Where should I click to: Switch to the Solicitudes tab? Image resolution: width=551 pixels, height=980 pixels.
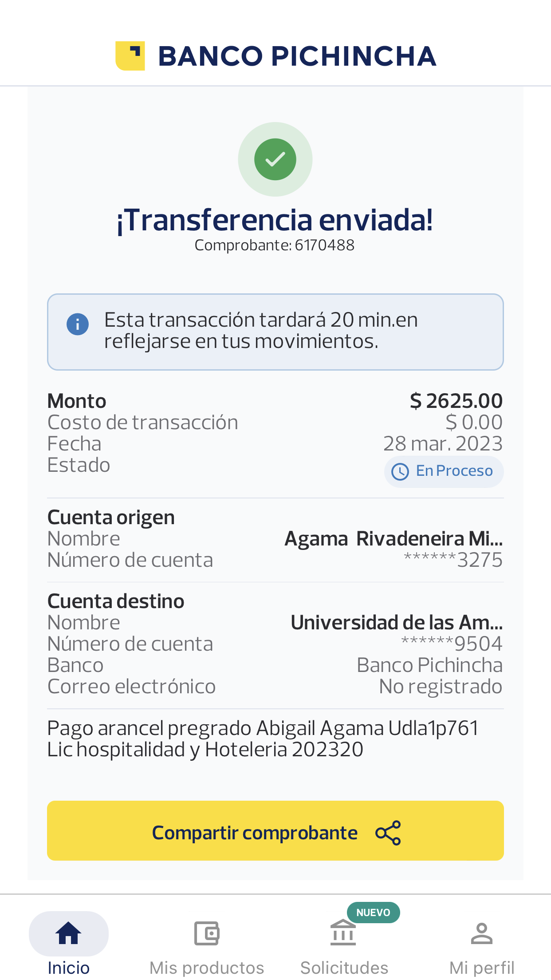[344, 968]
